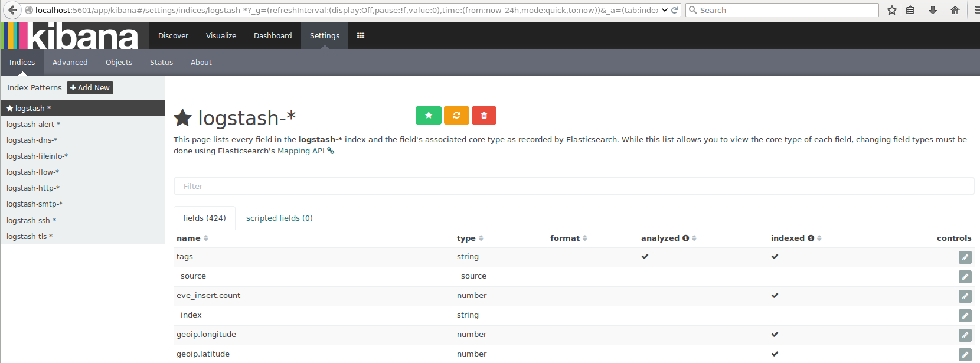Switch to the Status settings section
980x363 pixels.
pos(161,63)
